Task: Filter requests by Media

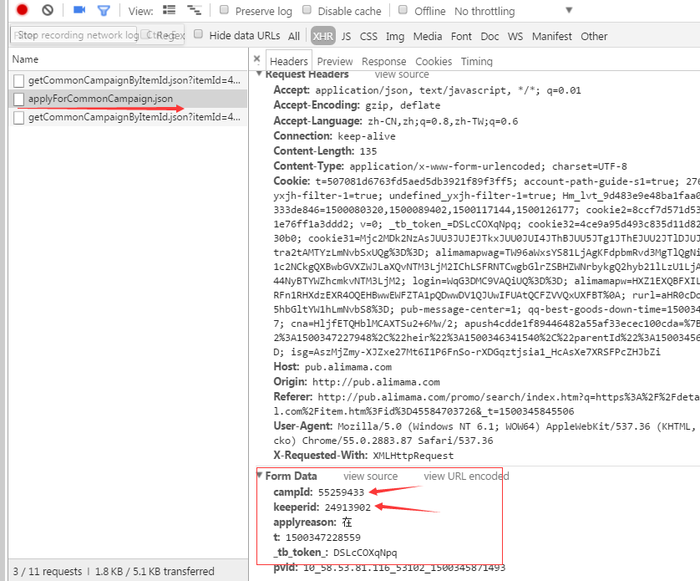Action: click(427, 37)
